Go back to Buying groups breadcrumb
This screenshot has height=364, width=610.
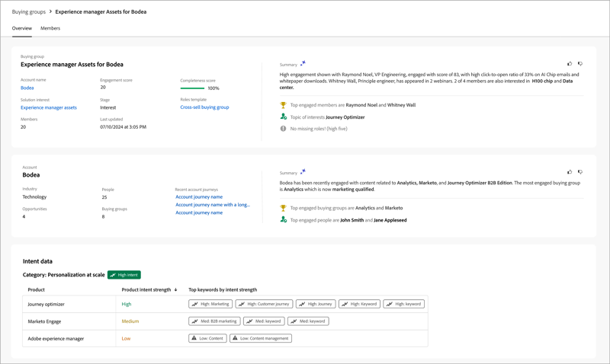click(x=29, y=12)
